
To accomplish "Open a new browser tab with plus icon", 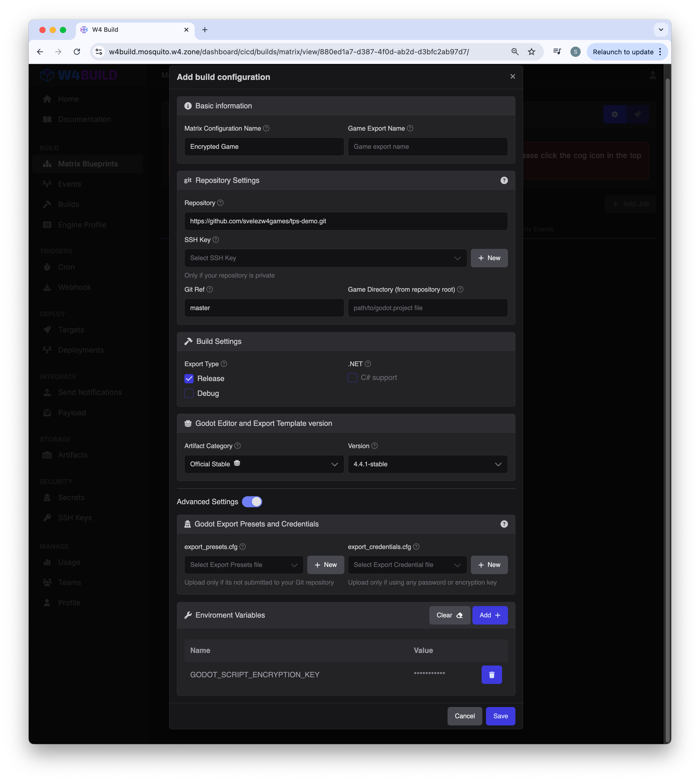I will pyautogui.click(x=205, y=30).
